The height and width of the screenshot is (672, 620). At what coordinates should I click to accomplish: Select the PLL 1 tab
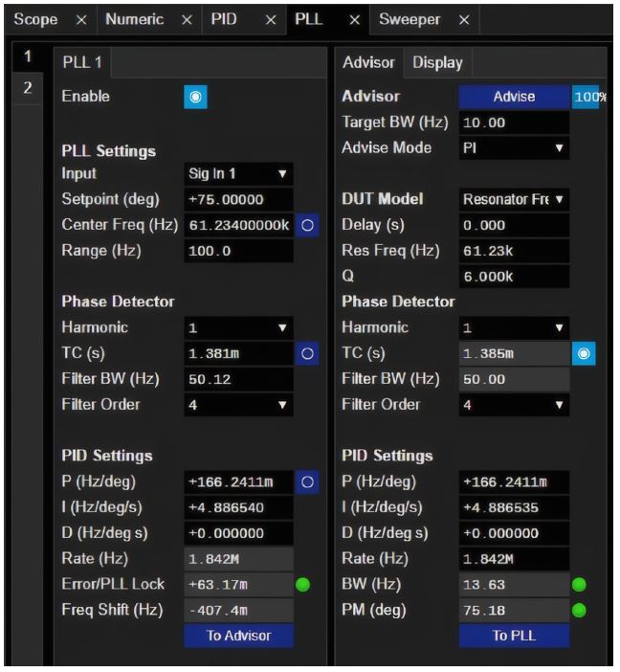82,62
